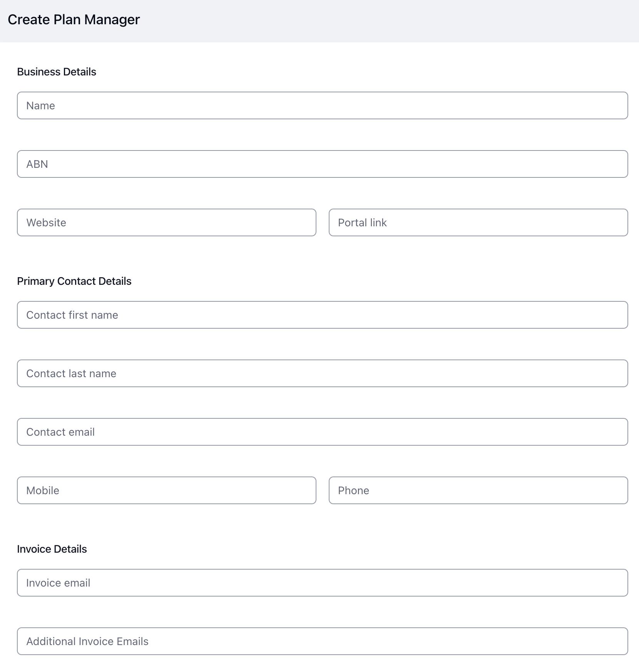Select the Contact email field
Viewport: 639px width, 672px height.
tap(322, 432)
